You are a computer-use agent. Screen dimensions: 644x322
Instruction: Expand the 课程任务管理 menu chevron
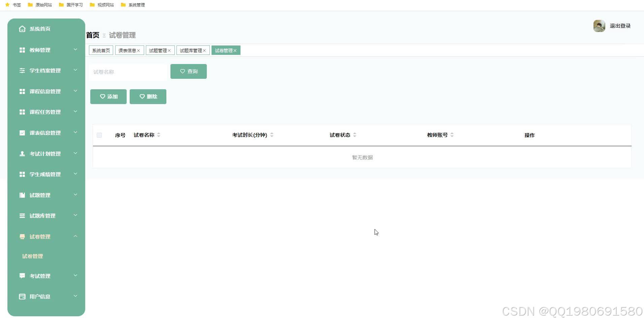[75, 111]
